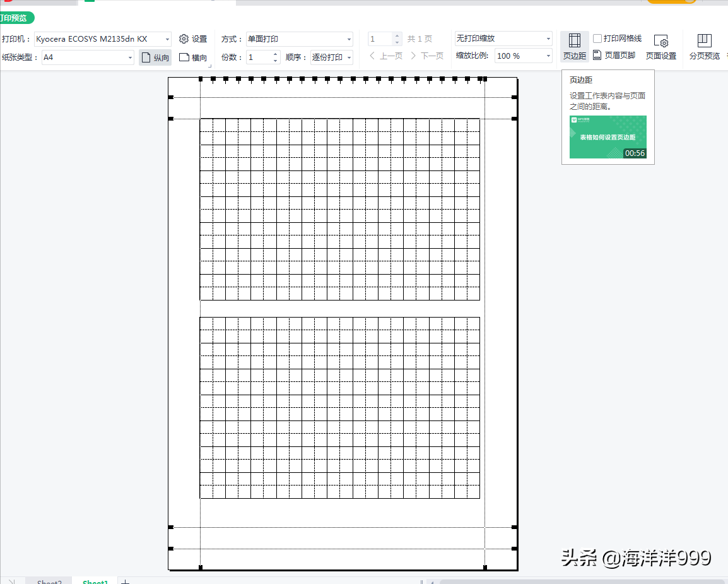The image size is (728, 584).
Task: Go to 上一页 previous page
Action: (386, 56)
